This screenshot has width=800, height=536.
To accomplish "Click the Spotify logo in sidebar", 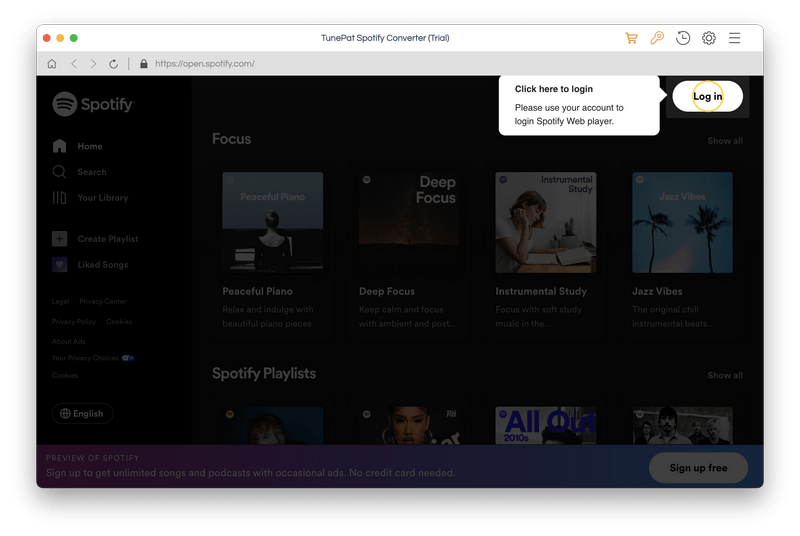I will coord(93,104).
